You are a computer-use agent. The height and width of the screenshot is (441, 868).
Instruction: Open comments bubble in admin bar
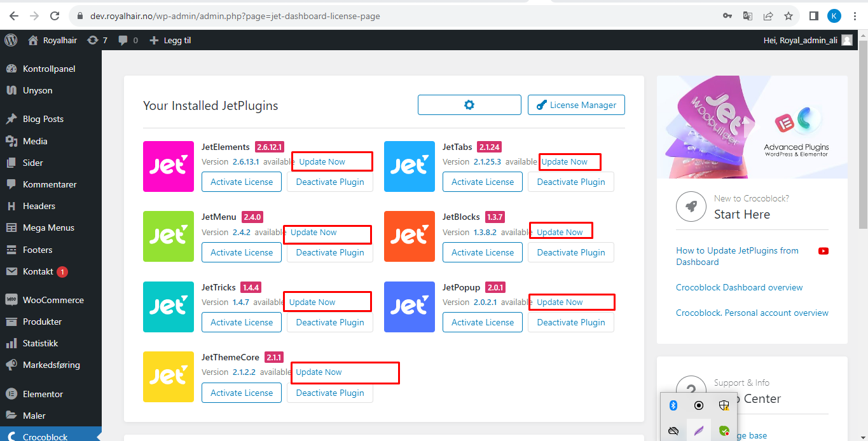point(128,40)
